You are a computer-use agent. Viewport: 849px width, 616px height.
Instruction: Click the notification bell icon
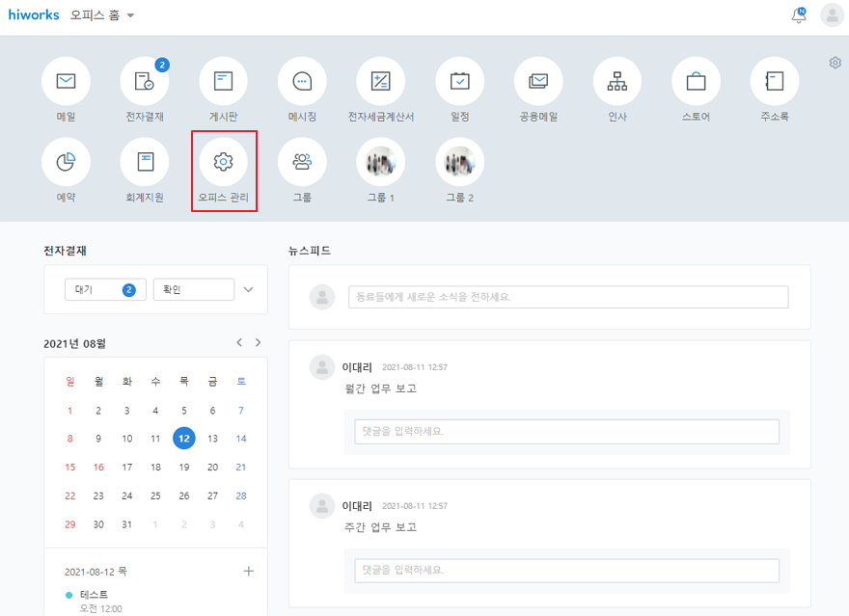point(798,15)
